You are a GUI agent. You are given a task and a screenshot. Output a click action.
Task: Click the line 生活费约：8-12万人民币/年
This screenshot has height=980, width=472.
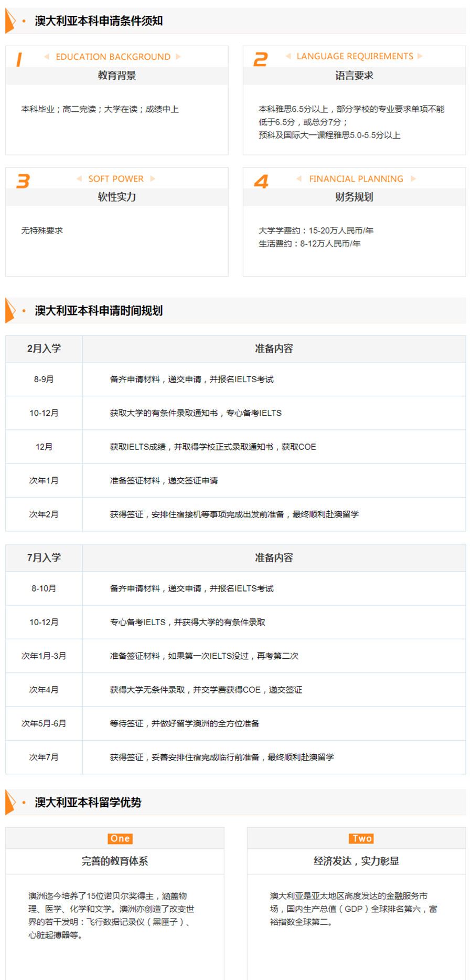(x=309, y=244)
